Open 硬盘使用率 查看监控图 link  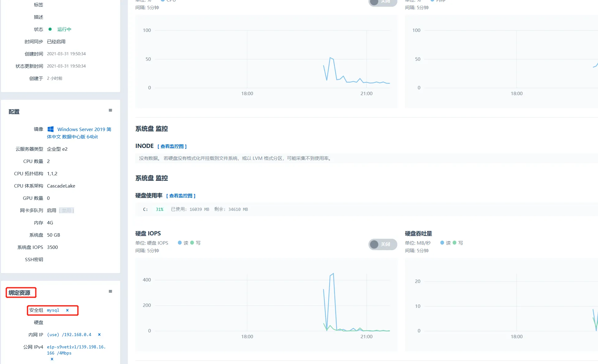181,196
